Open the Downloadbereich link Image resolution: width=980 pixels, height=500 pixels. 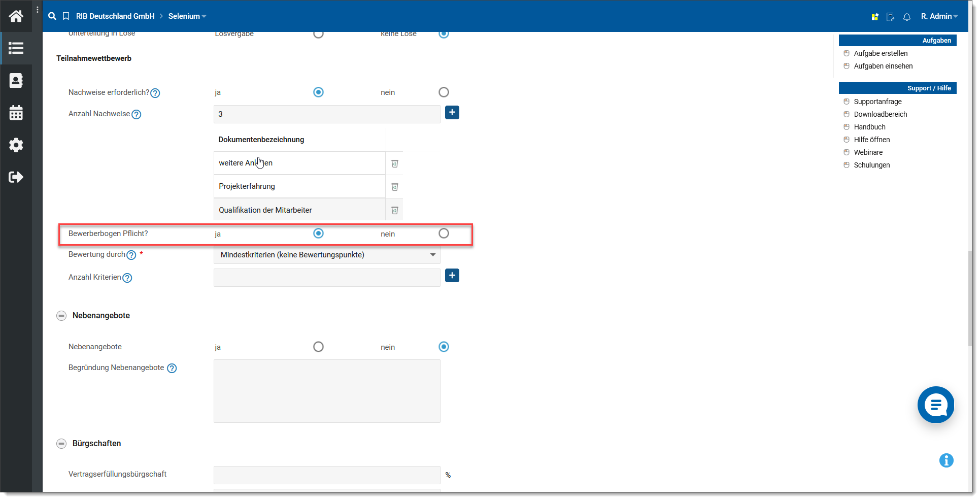click(x=881, y=114)
